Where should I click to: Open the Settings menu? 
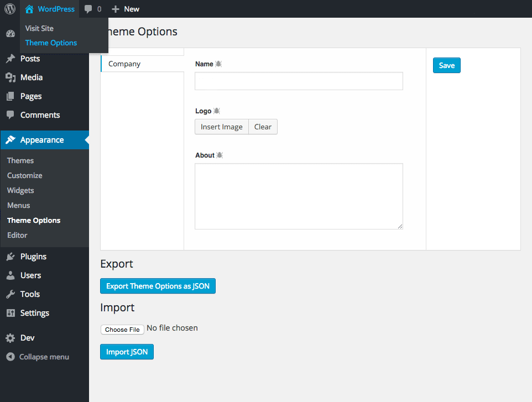coord(44,313)
